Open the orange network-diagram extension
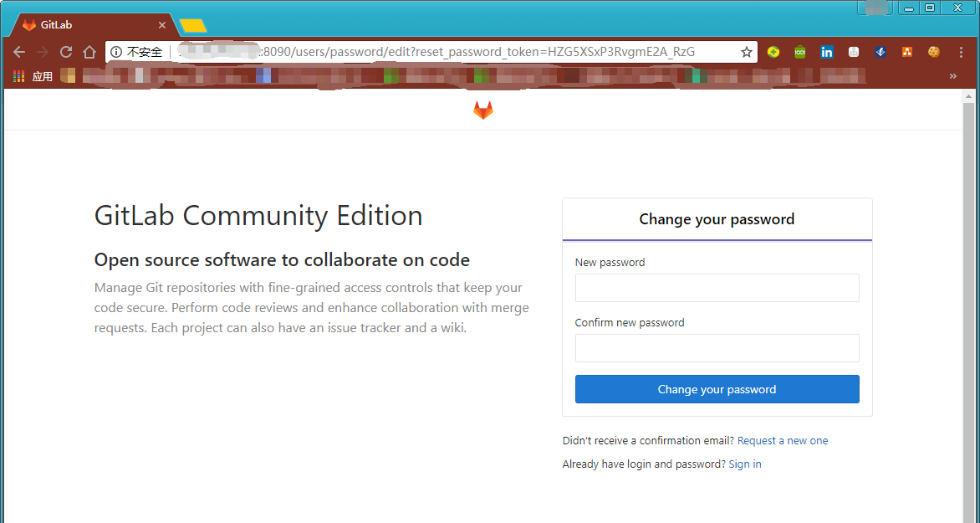980x523 pixels. pyautogui.click(x=907, y=52)
